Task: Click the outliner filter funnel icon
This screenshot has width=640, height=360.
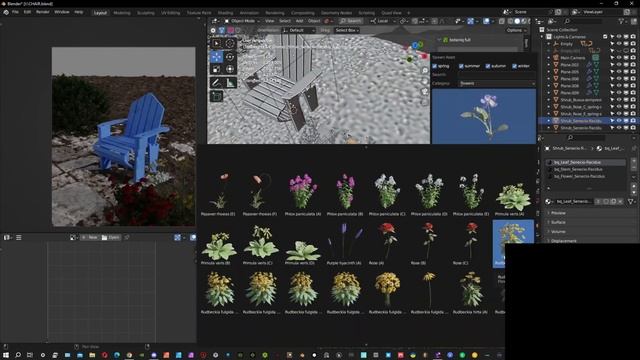Action: 621,21
